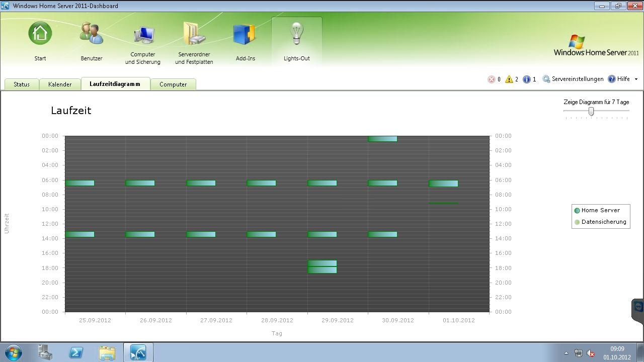Open the Windows Start orb
This screenshot has width=644, height=362.
[x=13, y=352]
